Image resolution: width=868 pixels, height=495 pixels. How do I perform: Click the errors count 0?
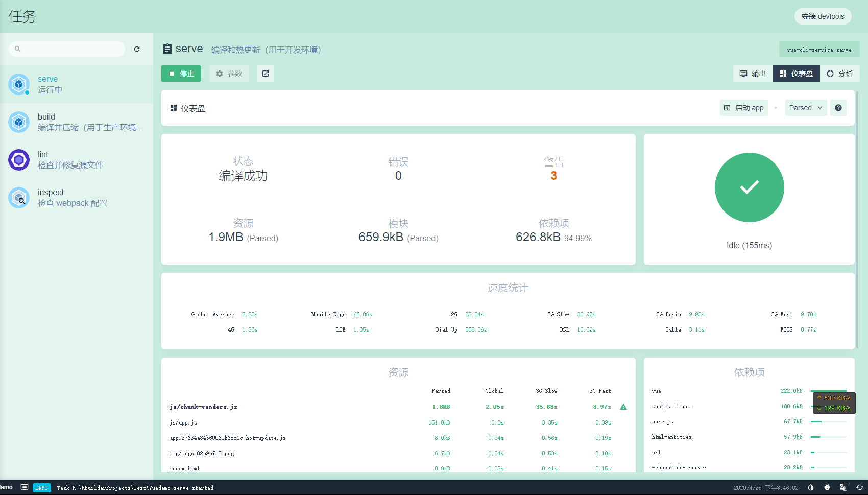pyautogui.click(x=398, y=176)
